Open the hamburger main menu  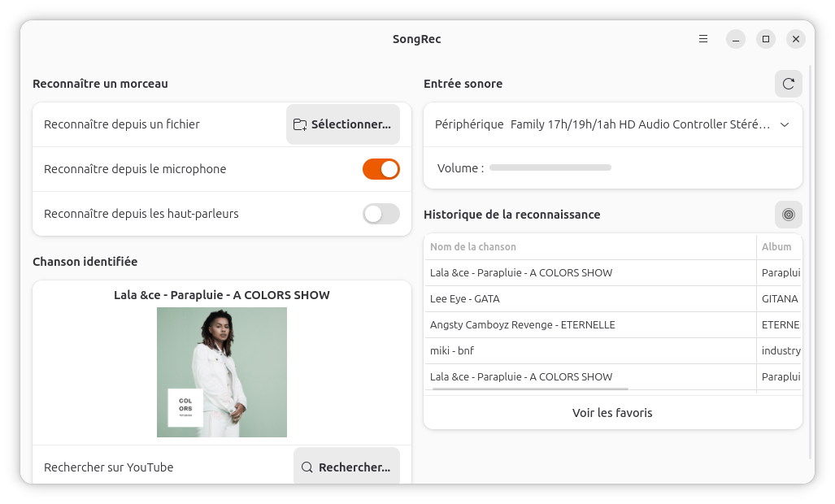click(703, 39)
